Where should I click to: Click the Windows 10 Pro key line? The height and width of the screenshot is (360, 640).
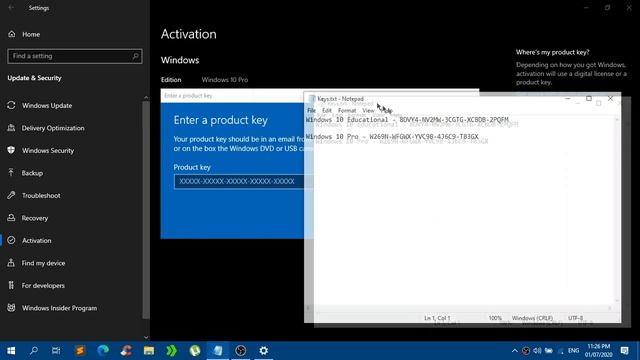(x=392, y=136)
